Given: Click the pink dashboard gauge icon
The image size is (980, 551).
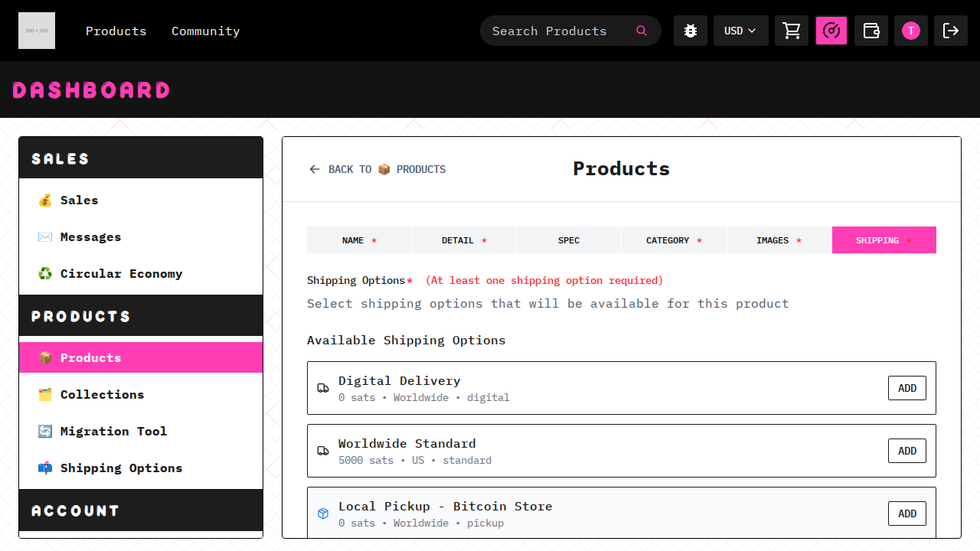Looking at the screenshot, I should [x=831, y=31].
